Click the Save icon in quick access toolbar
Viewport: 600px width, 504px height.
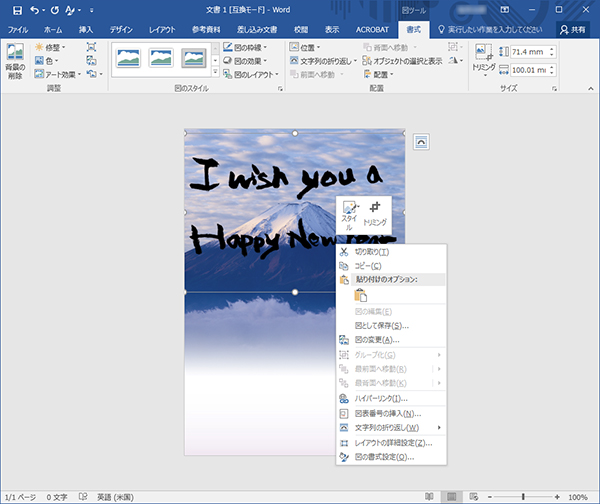[17, 10]
